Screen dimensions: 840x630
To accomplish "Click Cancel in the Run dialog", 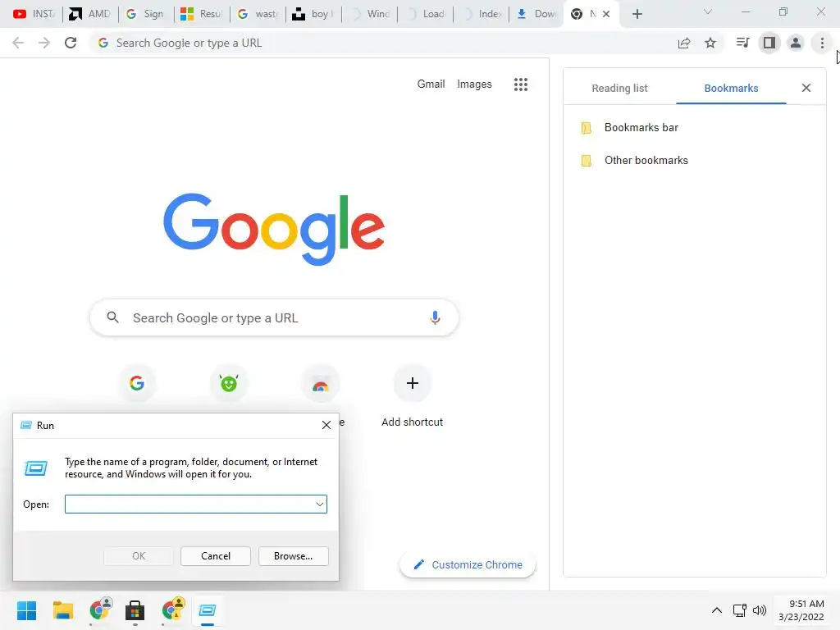I will (x=216, y=556).
